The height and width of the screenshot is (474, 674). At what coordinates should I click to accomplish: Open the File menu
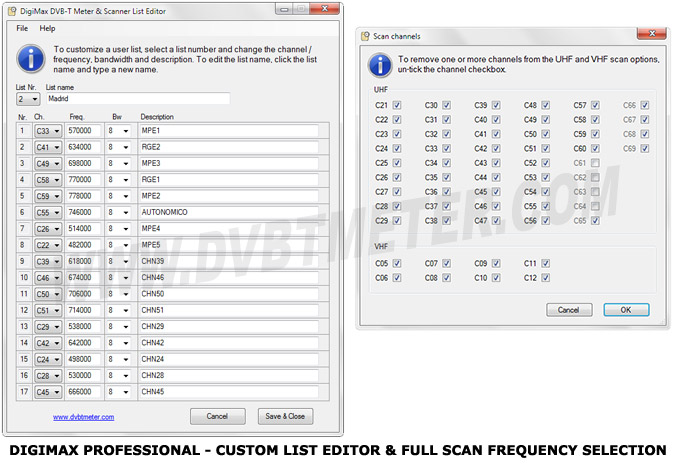point(22,28)
